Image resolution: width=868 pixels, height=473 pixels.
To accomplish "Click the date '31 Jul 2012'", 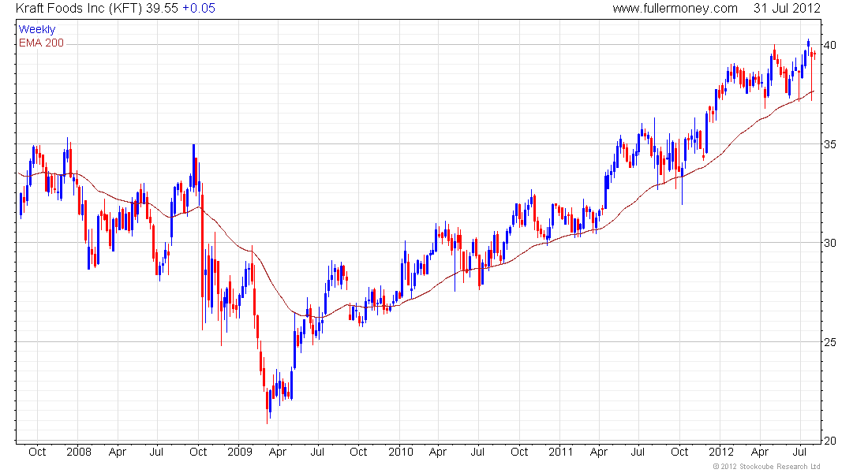I will coord(787,9).
